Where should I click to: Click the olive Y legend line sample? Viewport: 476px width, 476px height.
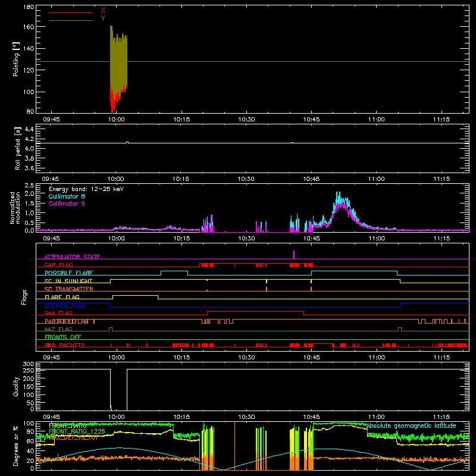(x=71, y=20)
